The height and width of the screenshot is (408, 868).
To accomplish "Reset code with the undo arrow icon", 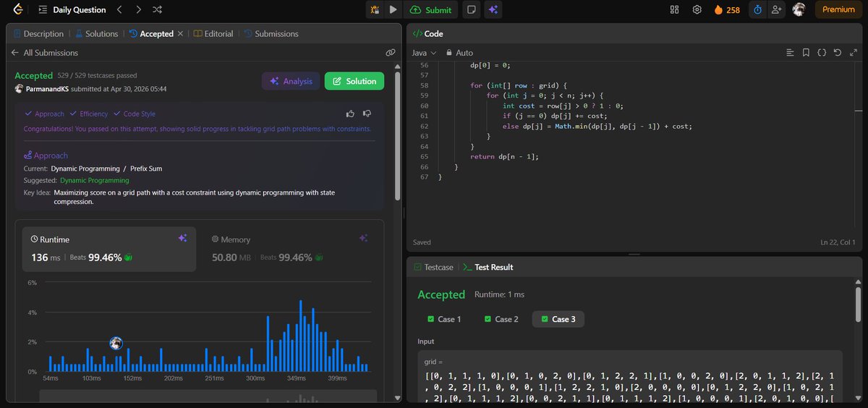I will (x=837, y=53).
